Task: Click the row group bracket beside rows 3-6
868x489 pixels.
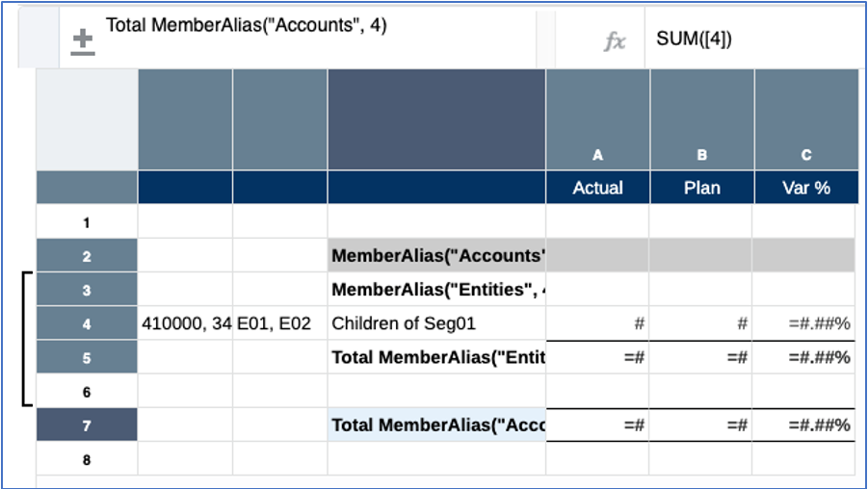Action: pos(25,339)
